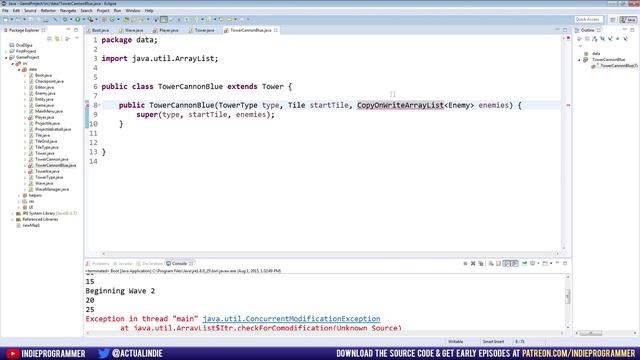This screenshot has width=640, height=360.
Task: Select Checkpoint.java in Package Explorer
Action: [x=49, y=81]
